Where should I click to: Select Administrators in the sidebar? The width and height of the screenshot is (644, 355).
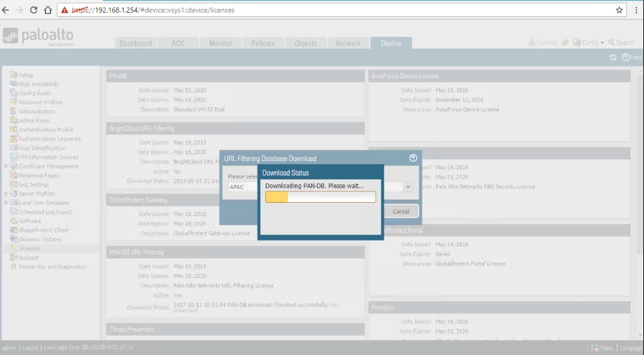(37, 111)
